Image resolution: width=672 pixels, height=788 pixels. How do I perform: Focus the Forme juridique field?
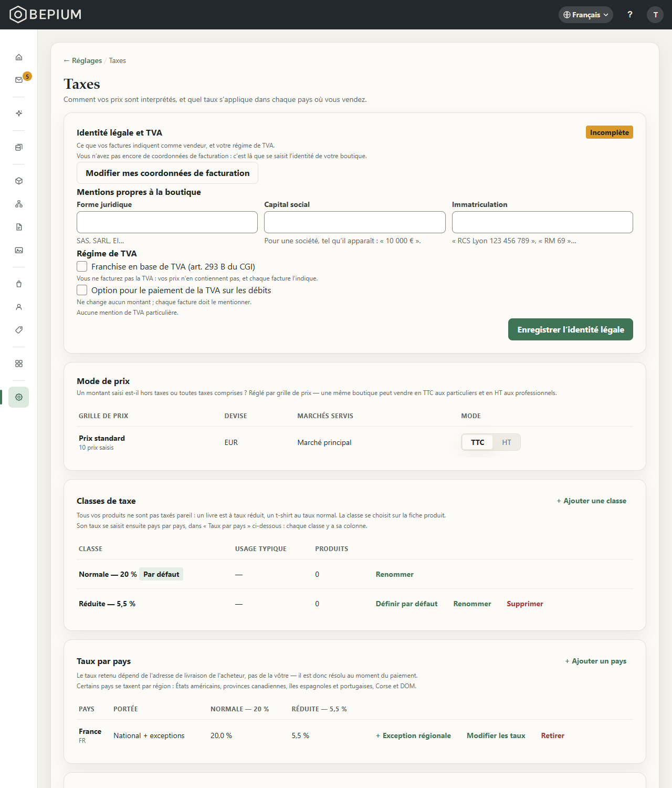click(x=167, y=222)
